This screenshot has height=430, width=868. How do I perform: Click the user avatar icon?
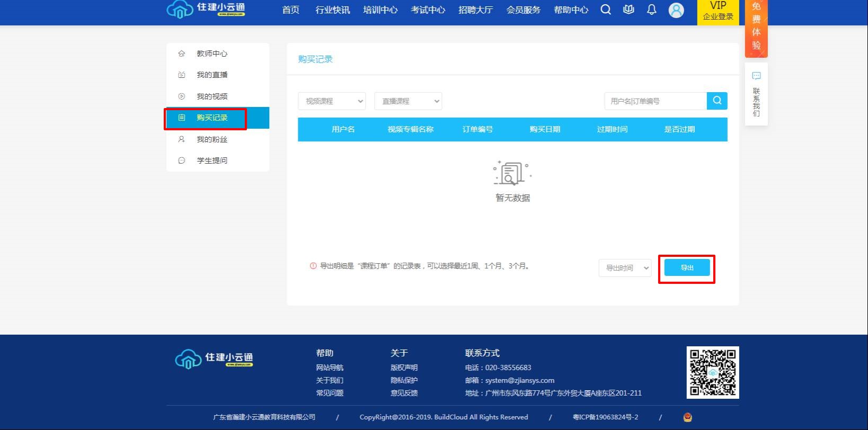pyautogui.click(x=676, y=10)
